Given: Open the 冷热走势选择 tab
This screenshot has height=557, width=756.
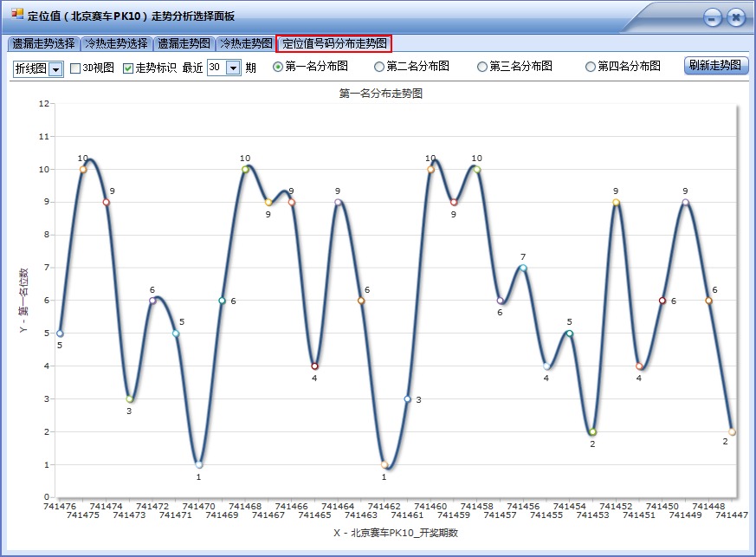Looking at the screenshot, I should tap(116, 43).
